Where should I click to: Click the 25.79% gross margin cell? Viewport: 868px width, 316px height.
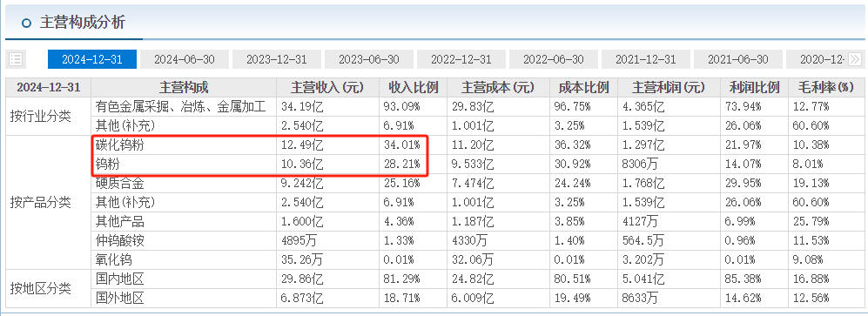click(811, 221)
